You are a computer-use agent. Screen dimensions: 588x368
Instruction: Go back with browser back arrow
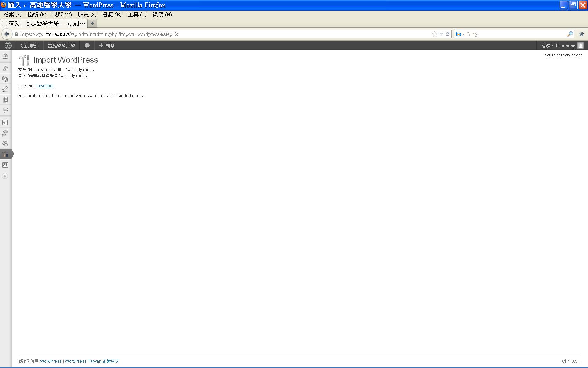tap(7, 34)
